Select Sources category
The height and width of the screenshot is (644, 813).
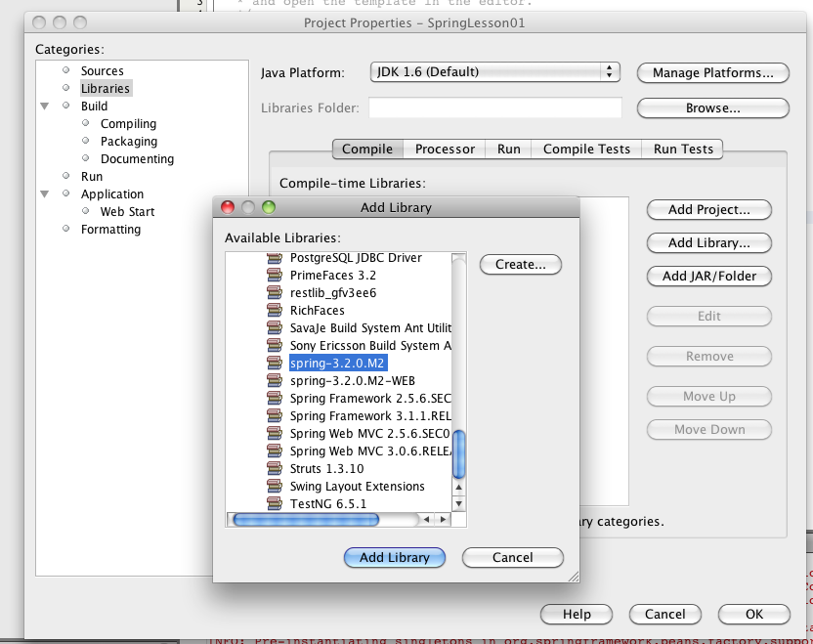103,71
